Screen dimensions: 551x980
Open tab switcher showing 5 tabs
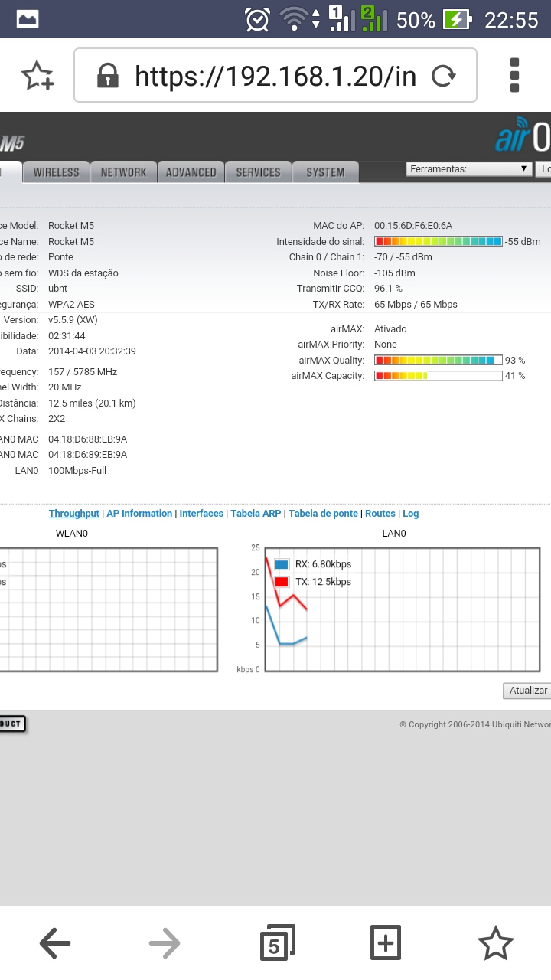click(x=276, y=943)
